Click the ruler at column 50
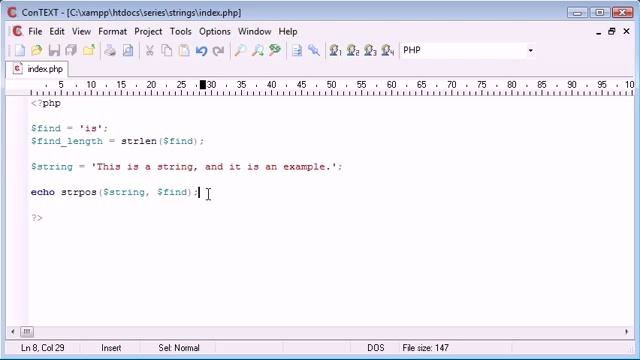The image size is (640, 360). click(x=331, y=85)
